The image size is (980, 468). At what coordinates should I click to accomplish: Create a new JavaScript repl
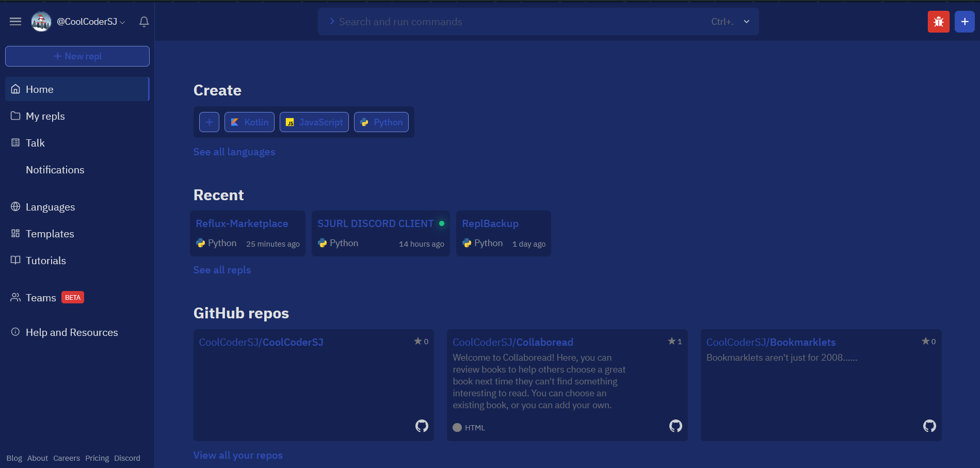pos(314,122)
